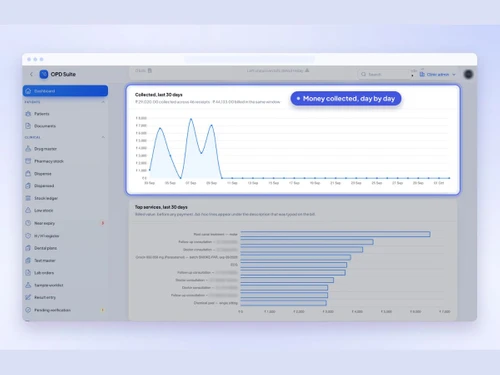The height and width of the screenshot is (375, 500).
Task: Open the user avatar in top right
Action: tap(468, 74)
